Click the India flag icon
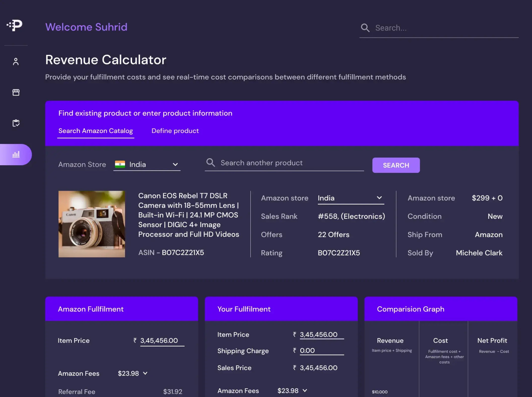Image resolution: width=532 pixels, height=397 pixels. click(120, 164)
